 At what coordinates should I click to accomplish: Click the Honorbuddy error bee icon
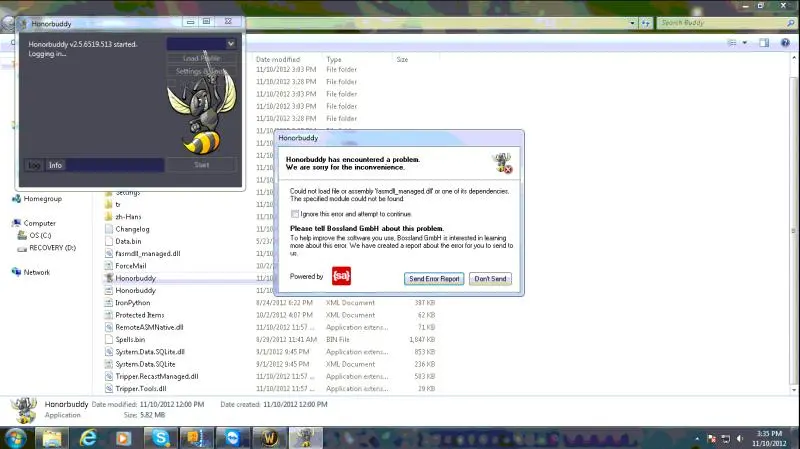point(502,163)
